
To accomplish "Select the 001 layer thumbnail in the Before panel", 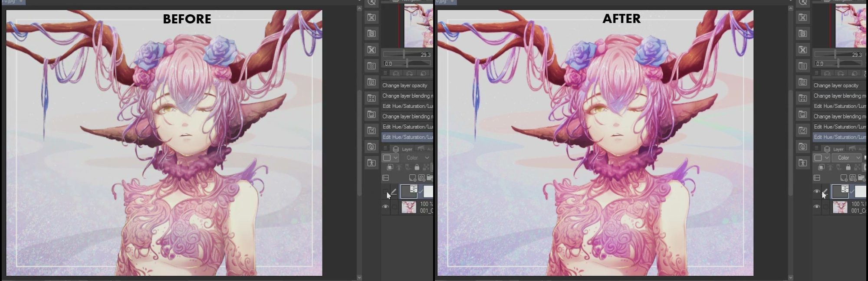I will click(409, 207).
